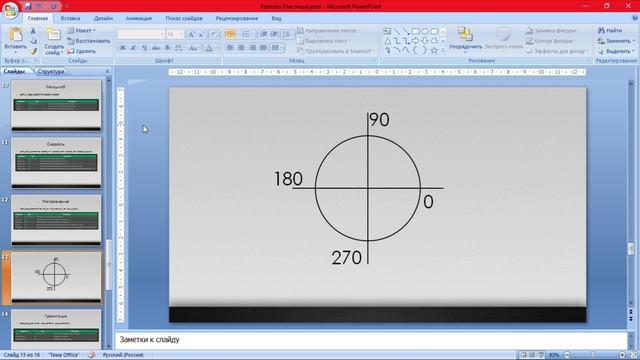The width and height of the screenshot is (640, 360).
Task: Click Найти find button
Action: [x=610, y=31]
